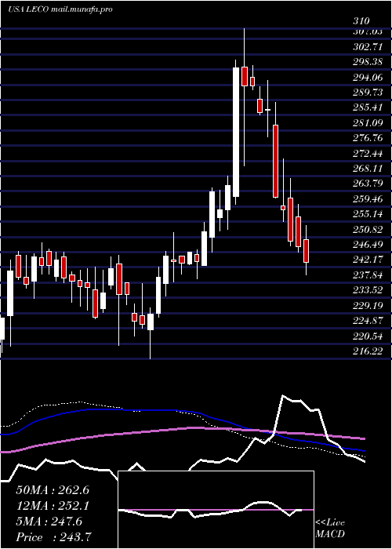Click the 276.76 price axis label
The height and width of the screenshot is (549, 392).
[368, 137]
